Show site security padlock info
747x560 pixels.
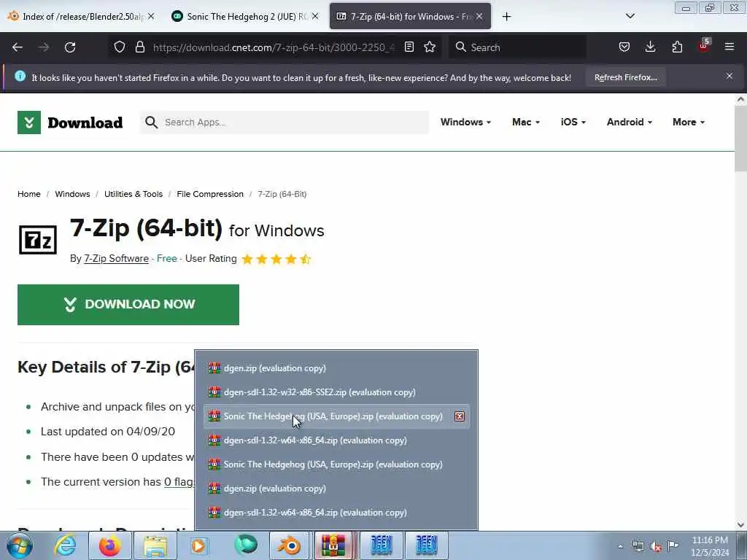tap(139, 47)
